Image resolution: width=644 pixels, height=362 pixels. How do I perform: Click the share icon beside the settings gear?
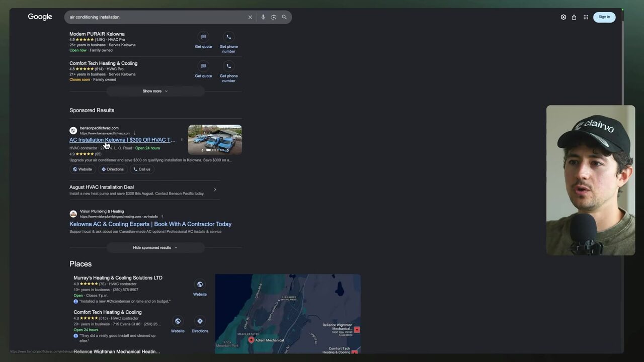coord(574,17)
